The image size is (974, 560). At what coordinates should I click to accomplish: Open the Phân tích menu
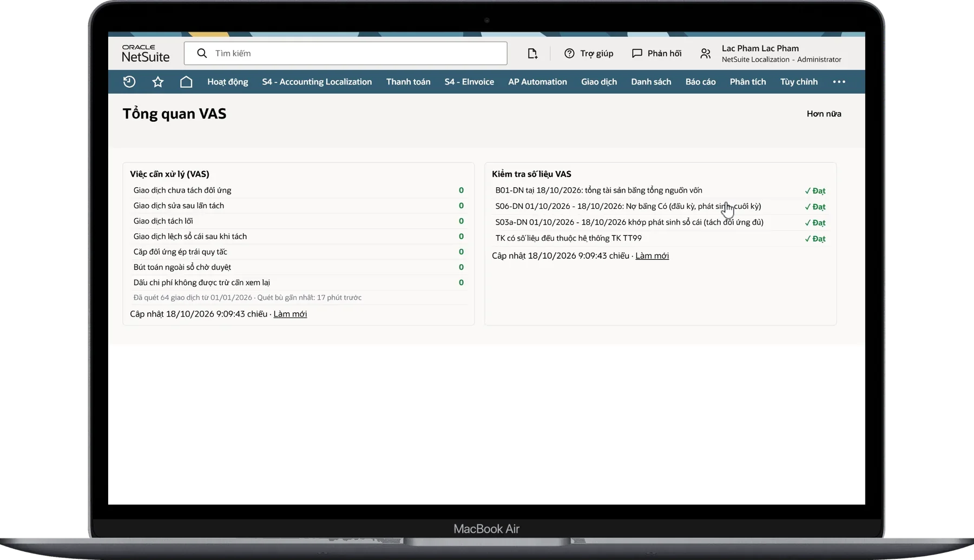tap(748, 82)
